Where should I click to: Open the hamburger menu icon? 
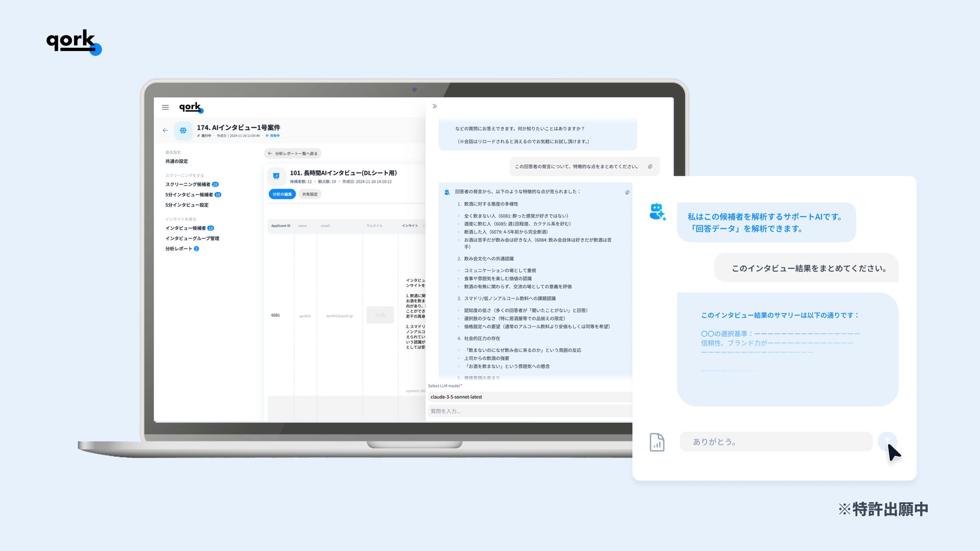pos(165,107)
